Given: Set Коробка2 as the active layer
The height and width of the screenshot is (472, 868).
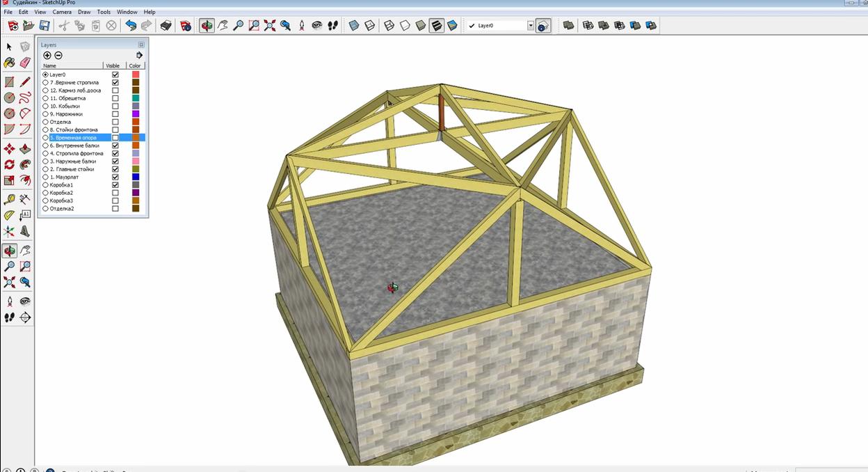Looking at the screenshot, I should pyautogui.click(x=46, y=193).
